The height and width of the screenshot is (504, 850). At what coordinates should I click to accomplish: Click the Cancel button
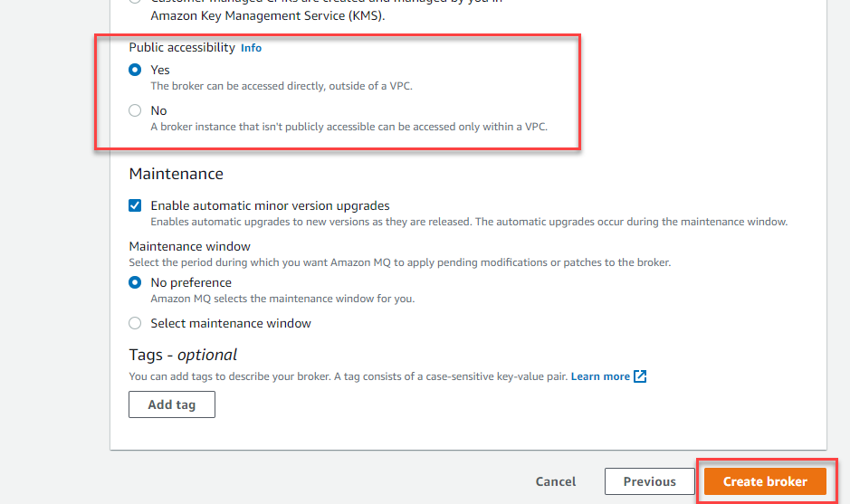pos(556,481)
